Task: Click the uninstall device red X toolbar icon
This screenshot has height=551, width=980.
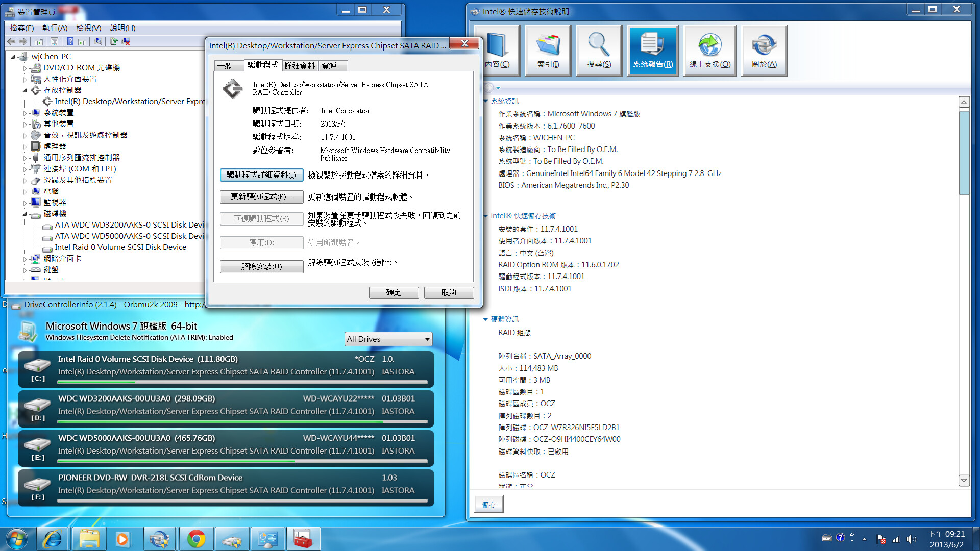Action: 126,41
